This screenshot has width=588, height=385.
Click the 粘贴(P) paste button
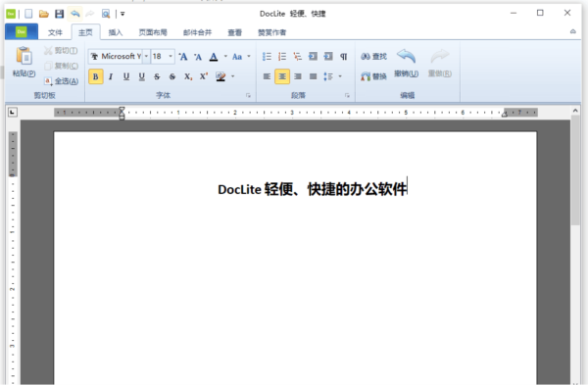click(x=24, y=62)
